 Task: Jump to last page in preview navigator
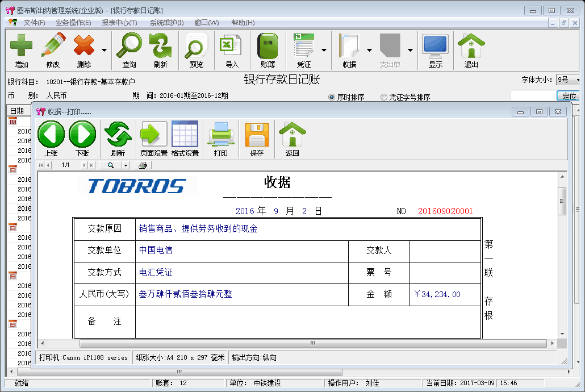click(91, 165)
